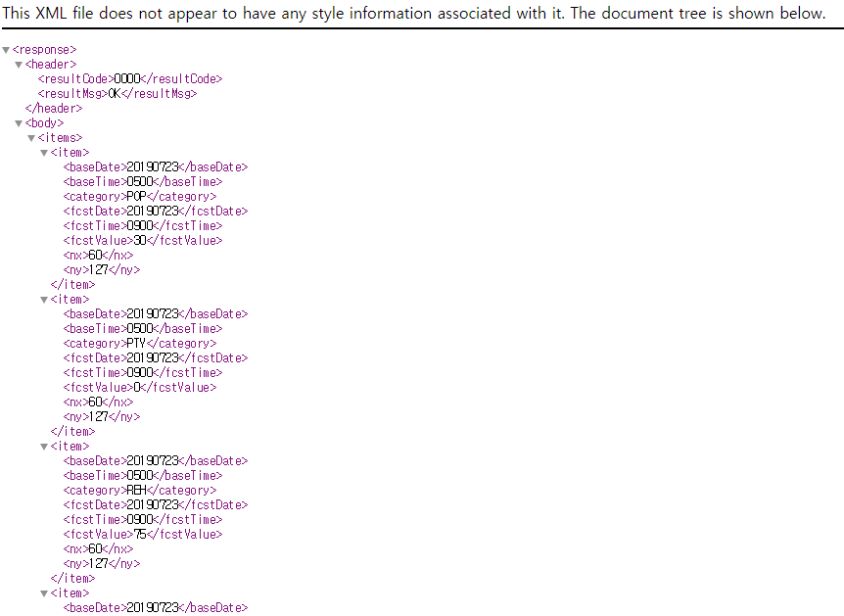The image size is (844, 616).
Task: Select the category POP line
Action: (140, 197)
